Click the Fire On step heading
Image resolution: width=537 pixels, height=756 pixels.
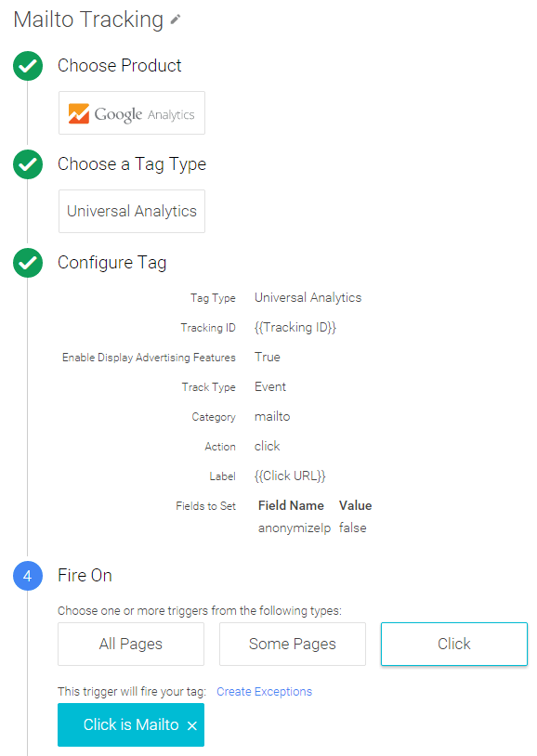(x=85, y=576)
